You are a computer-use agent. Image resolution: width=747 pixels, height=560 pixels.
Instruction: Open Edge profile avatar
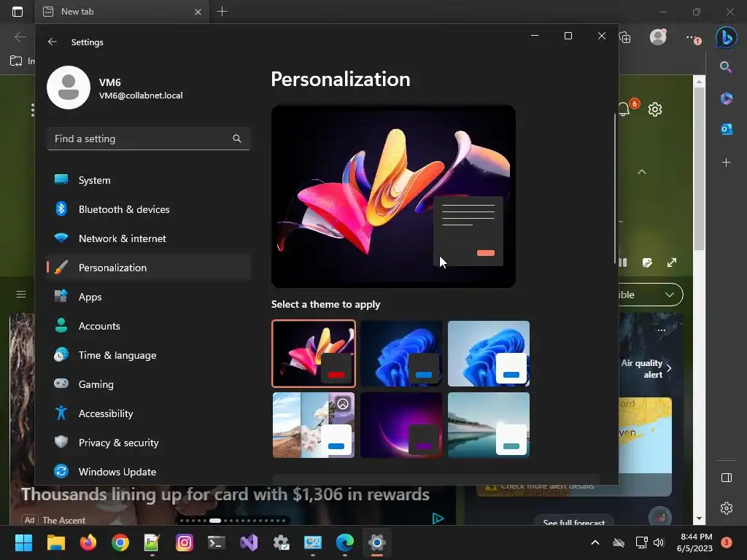(x=659, y=37)
